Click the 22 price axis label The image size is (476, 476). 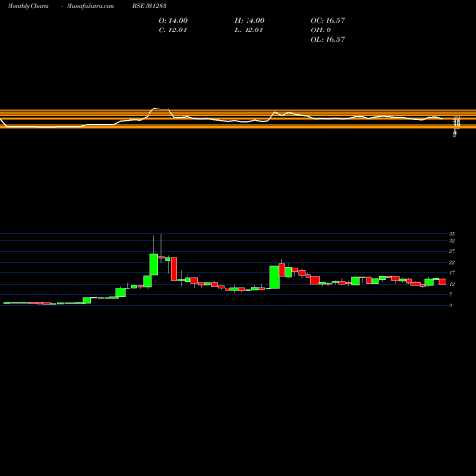click(452, 263)
